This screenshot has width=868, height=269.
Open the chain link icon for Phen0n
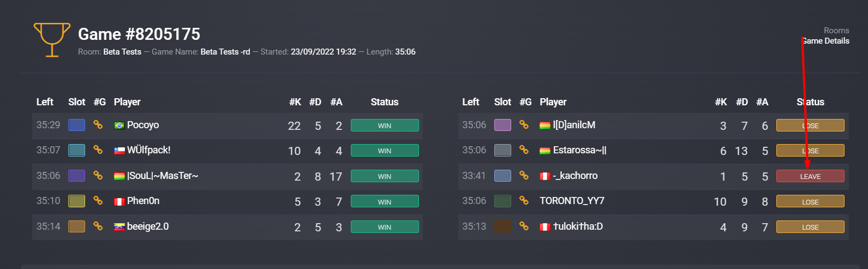(98, 201)
